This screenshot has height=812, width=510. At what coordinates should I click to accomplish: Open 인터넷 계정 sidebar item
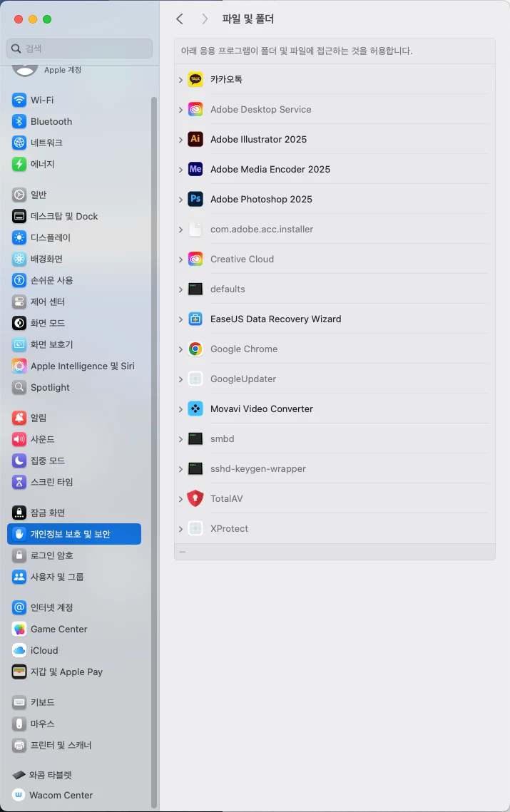74,607
